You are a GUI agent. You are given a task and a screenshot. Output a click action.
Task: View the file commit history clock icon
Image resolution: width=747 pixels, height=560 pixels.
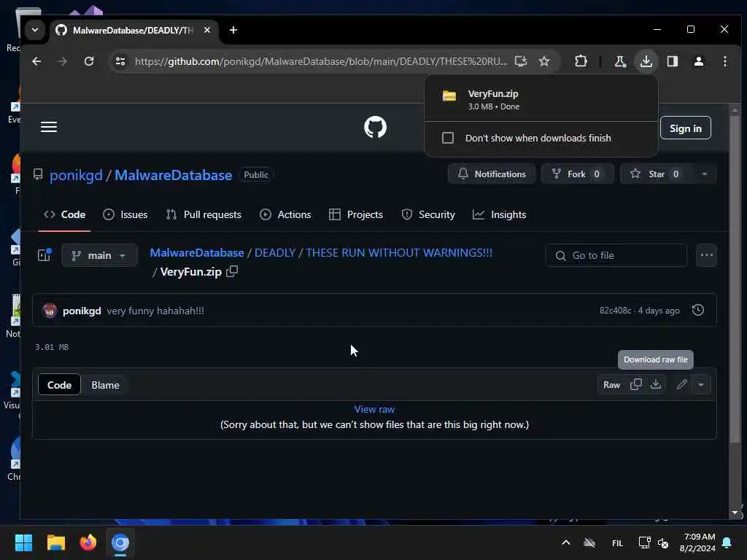[x=698, y=311]
